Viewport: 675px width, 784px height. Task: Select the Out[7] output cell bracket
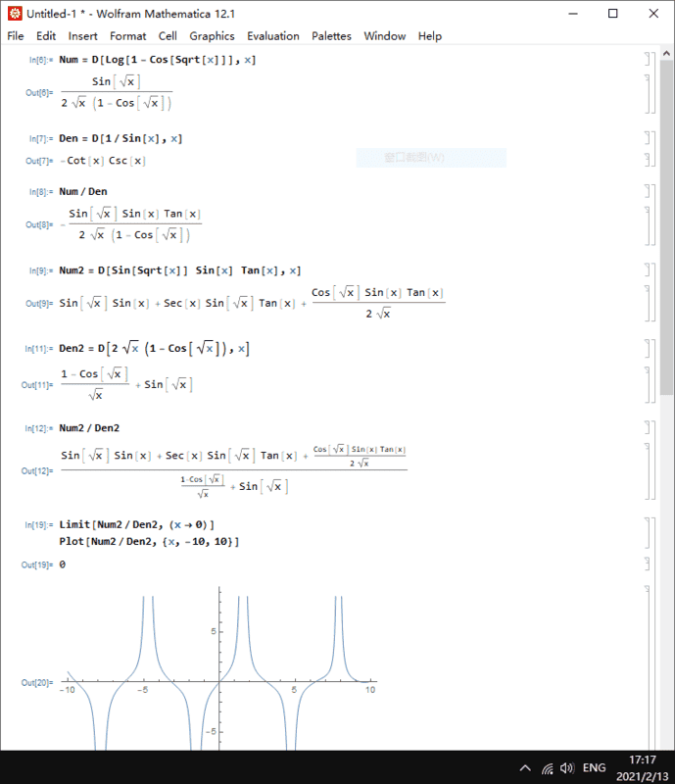(x=647, y=160)
